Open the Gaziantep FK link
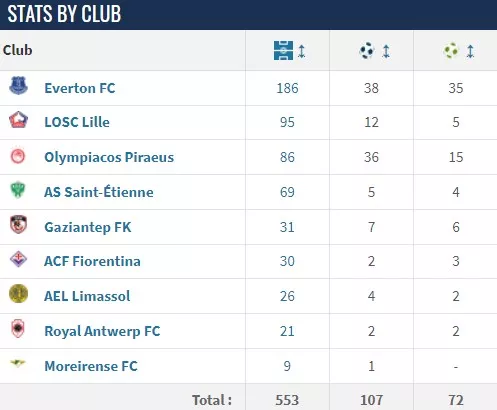 tap(88, 227)
